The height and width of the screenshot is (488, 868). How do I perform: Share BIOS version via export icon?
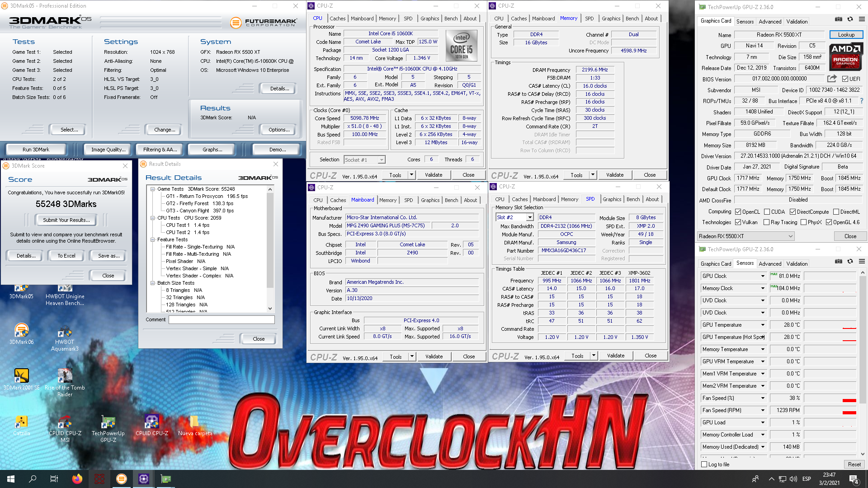point(832,79)
